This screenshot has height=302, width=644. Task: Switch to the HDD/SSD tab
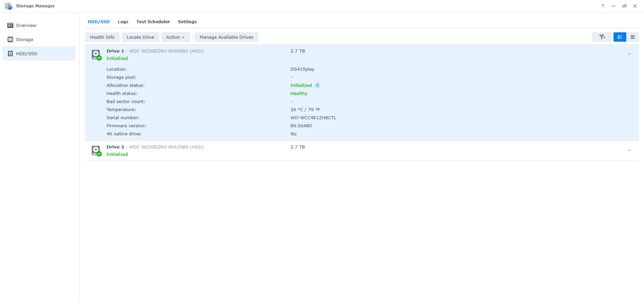coord(99,22)
